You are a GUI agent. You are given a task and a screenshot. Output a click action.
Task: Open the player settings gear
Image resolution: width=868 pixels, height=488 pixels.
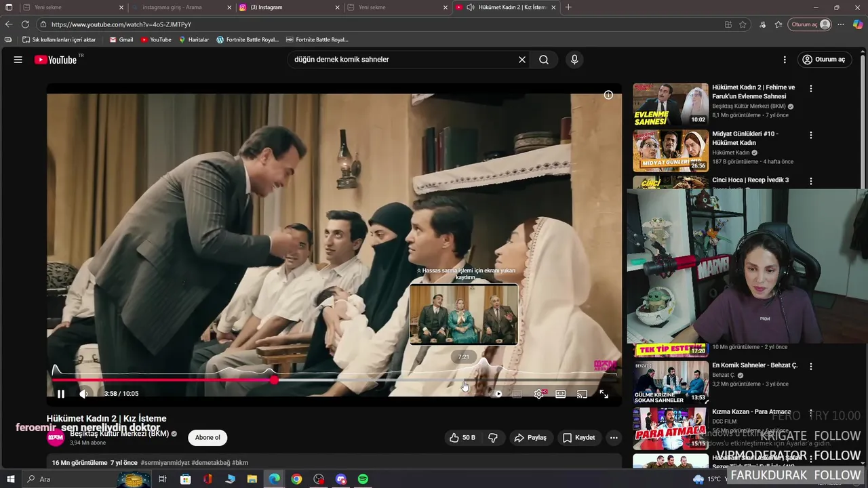tap(539, 394)
